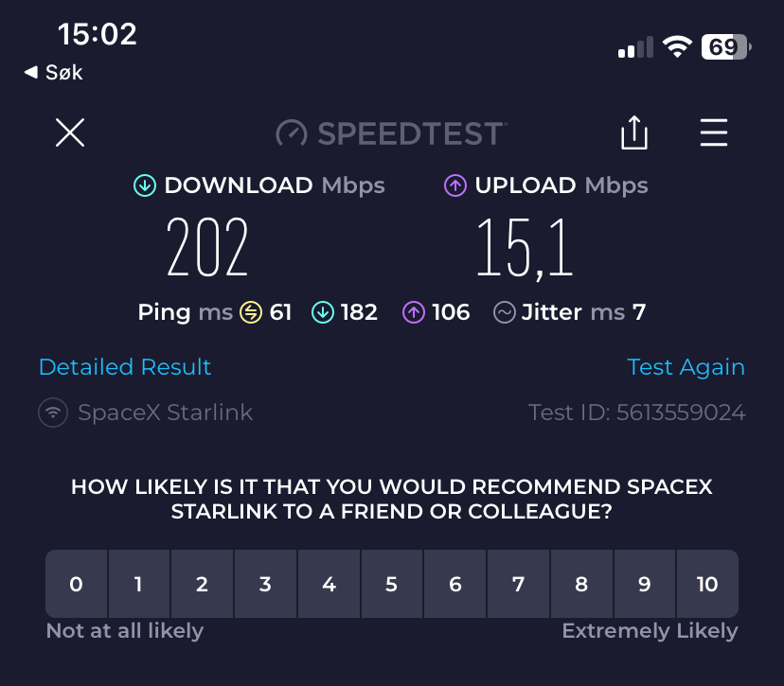784x686 pixels.
Task: Select rating 5 on recommendation scale
Action: coord(392,584)
